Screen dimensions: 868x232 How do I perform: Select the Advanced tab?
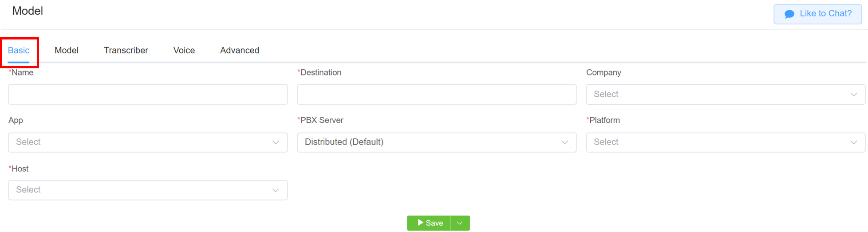240,51
